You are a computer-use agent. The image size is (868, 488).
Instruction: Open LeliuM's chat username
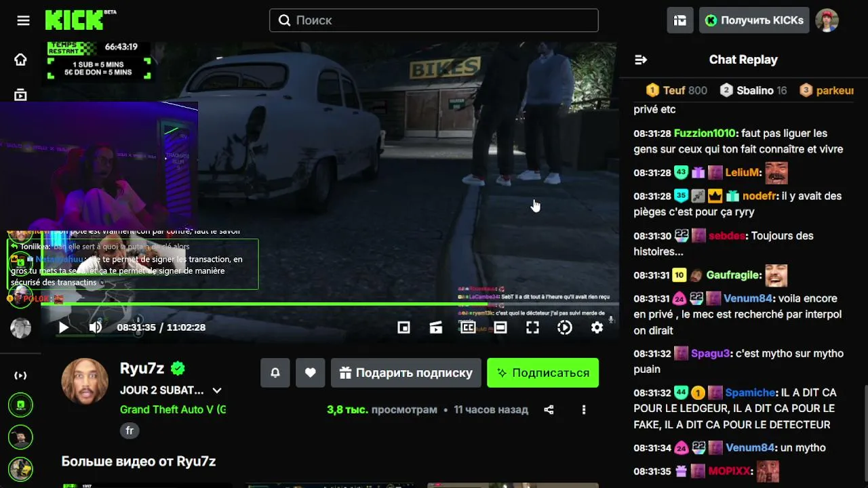click(743, 173)
